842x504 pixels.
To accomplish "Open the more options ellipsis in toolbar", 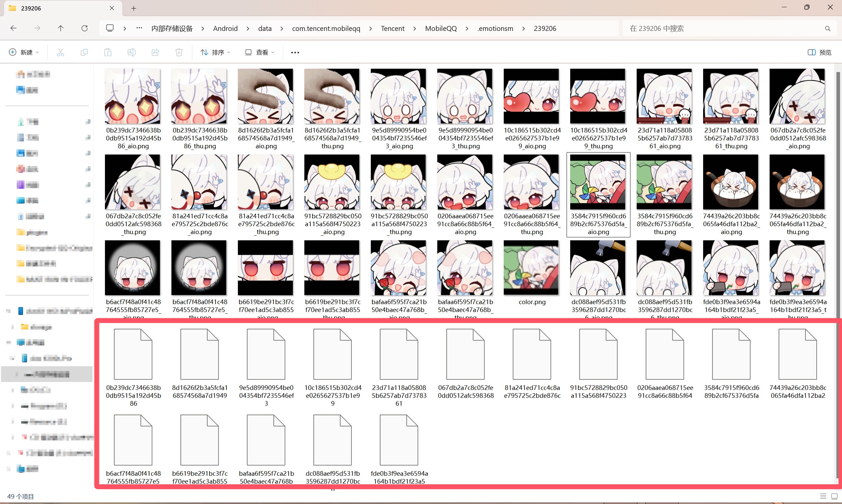I will pos(295,52).
